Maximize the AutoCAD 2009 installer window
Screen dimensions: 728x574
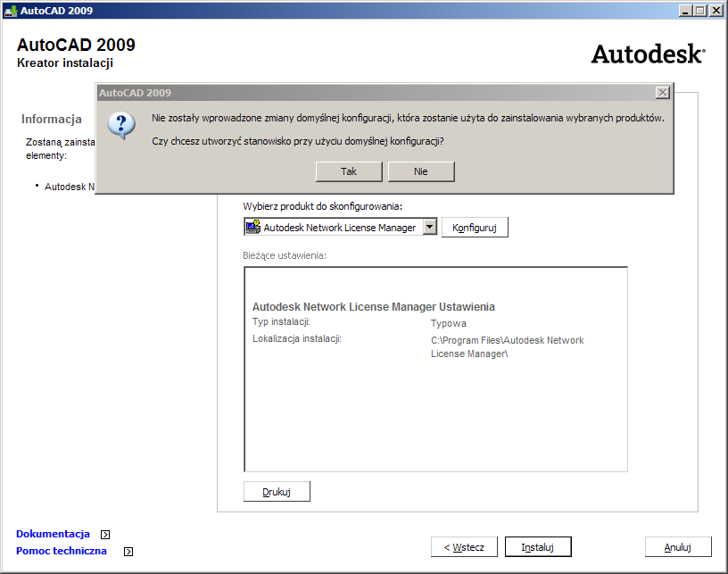click(700, 10)
